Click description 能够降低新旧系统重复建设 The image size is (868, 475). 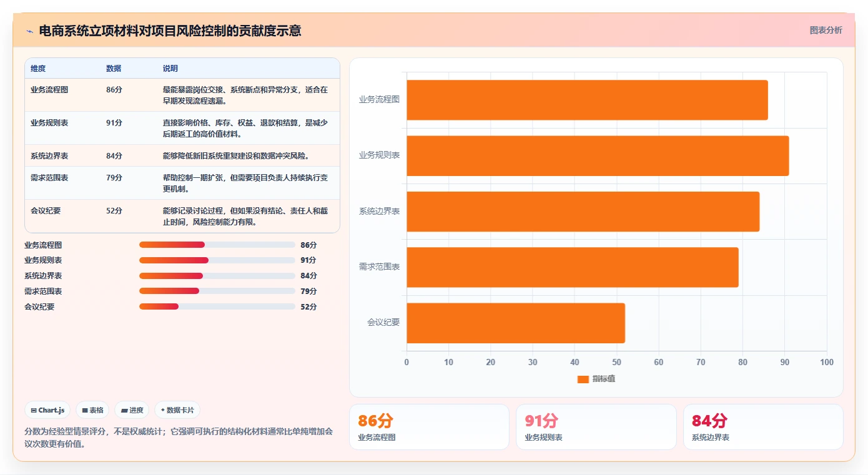(236, 156)
